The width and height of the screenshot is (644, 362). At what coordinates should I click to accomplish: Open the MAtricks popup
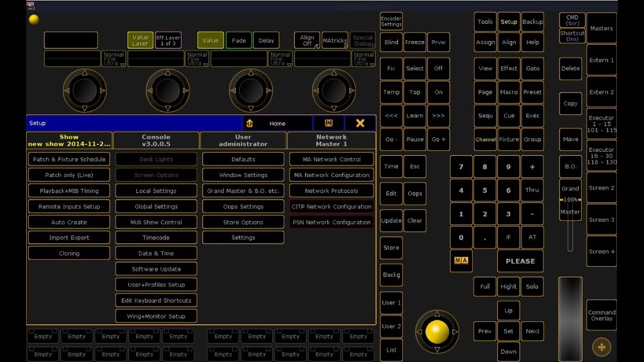[335, 40]
